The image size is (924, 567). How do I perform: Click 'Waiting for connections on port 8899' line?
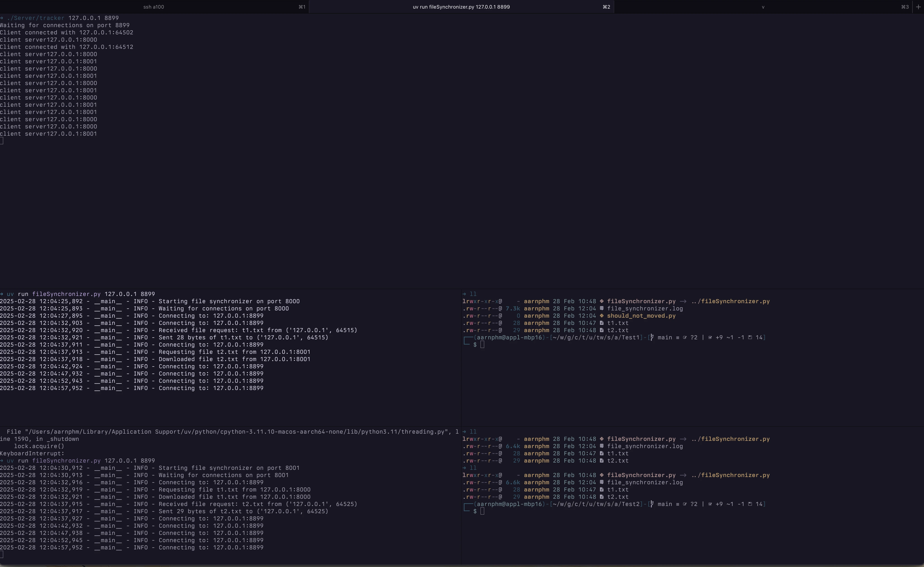point(65,26)
